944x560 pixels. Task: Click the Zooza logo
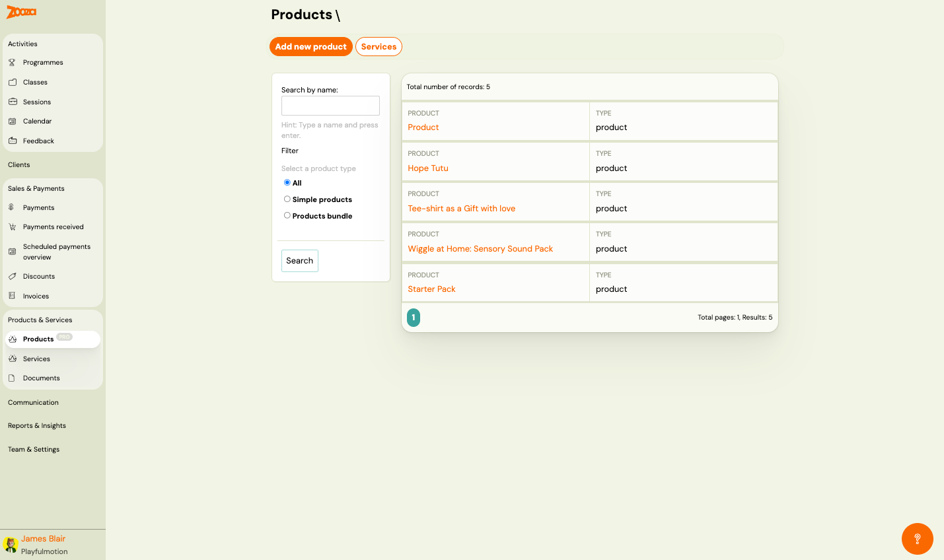(x=20, y=11)
